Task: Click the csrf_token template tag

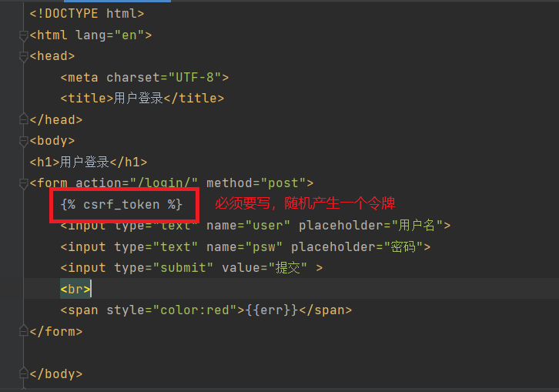Action: coord(121,205)
